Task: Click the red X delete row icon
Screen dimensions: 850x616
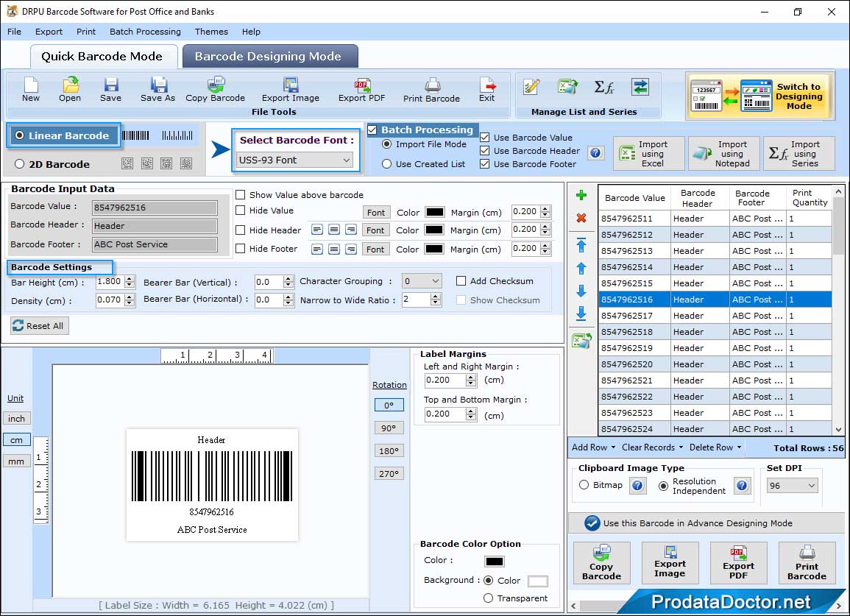Action: click(x=581, y=218)
